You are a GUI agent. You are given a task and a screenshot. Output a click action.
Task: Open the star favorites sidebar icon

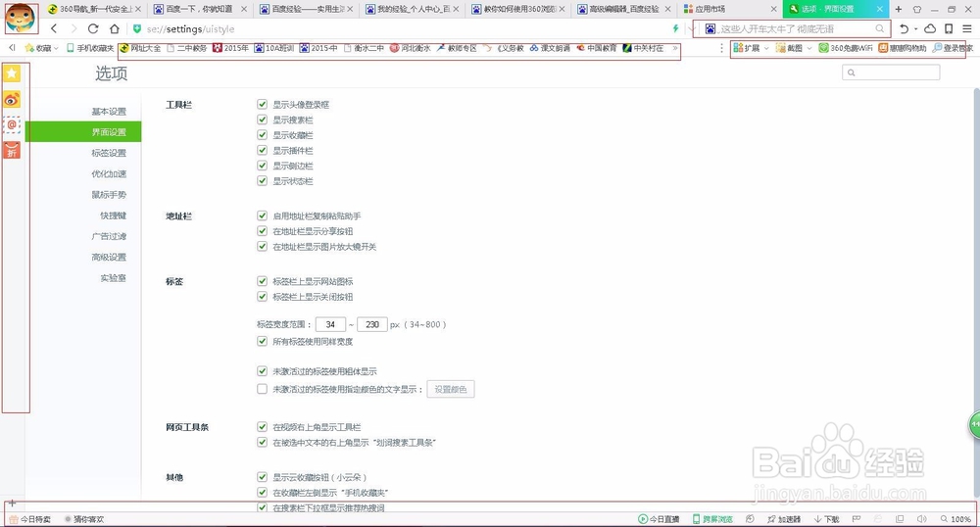pyautogui.click(x=12, y=73)
